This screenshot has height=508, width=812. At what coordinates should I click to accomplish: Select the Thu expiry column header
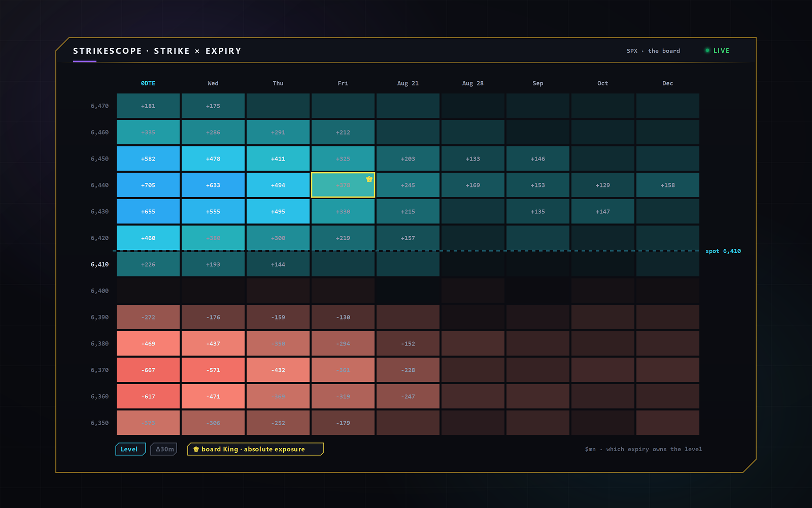278,83
